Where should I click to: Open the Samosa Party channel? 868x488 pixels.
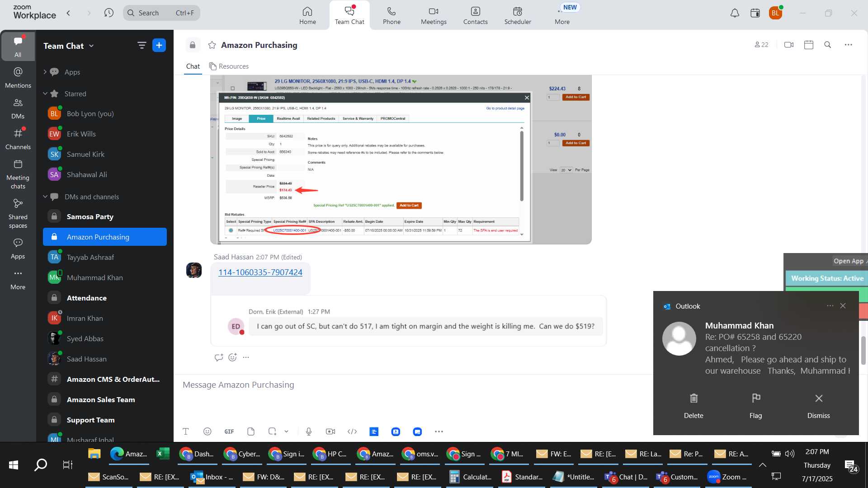click(105, 216)
